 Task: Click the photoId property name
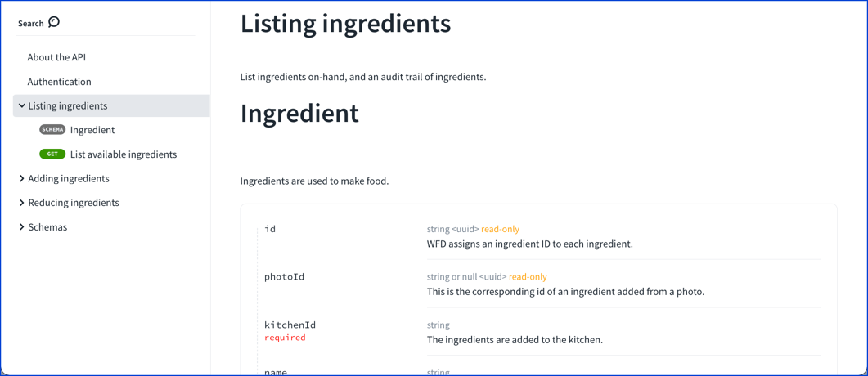(284, 277)
